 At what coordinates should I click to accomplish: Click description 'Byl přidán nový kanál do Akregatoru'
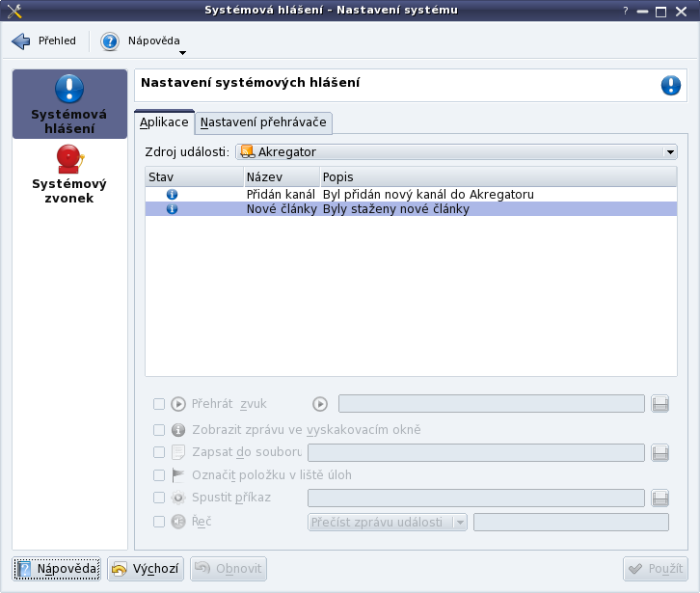tap(428, 194)
